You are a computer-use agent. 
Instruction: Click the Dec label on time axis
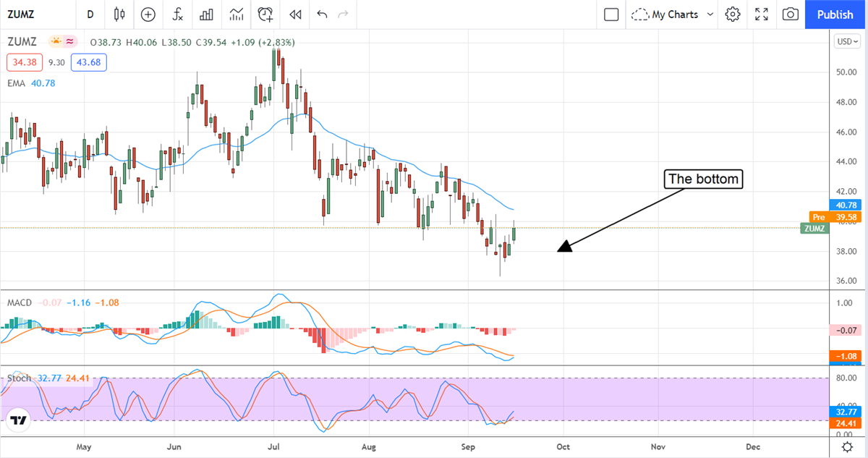pos(753,447)
